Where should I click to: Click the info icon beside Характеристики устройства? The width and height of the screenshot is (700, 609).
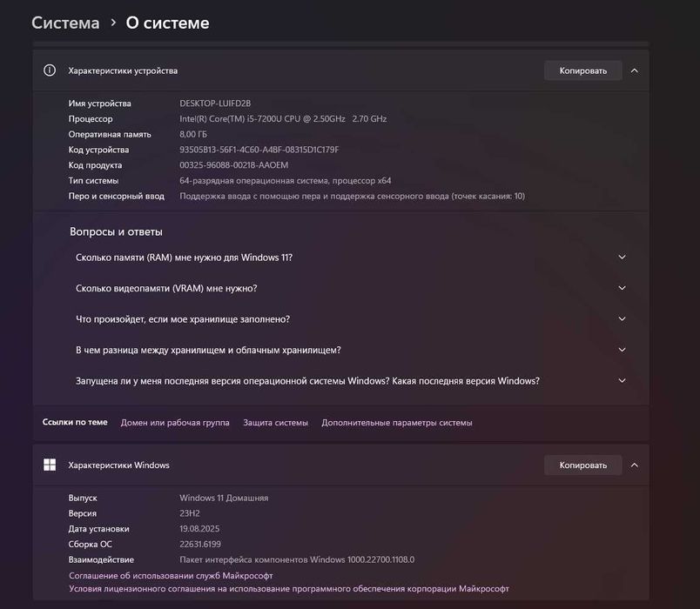pyautogui.click(x=50, y=70)
